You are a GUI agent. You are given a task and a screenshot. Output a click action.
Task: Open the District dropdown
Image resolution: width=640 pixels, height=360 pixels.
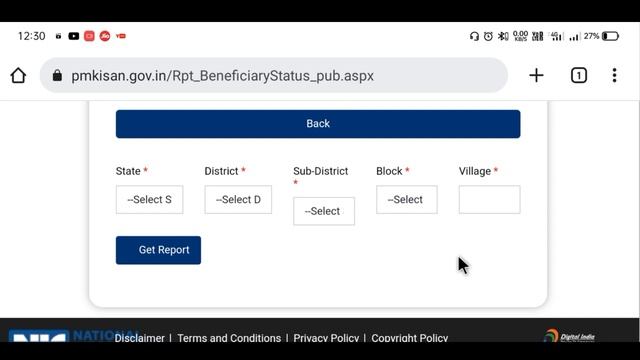click(x=238, y=200)
